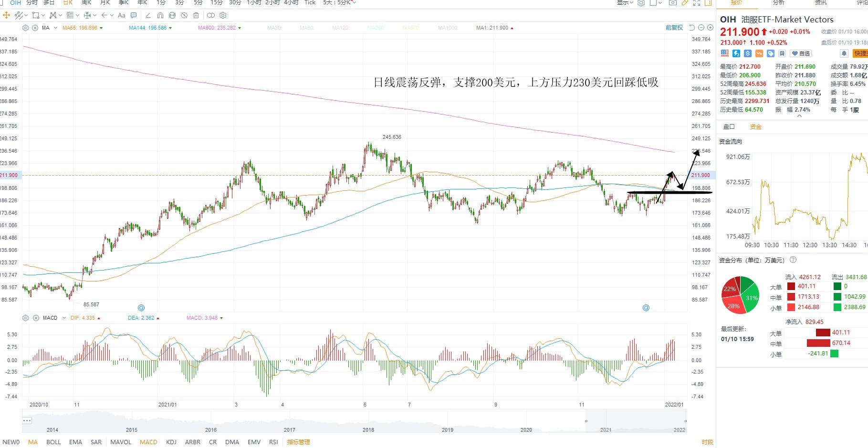Select the crosshair move cursor tool
868x448 pixels.
click(6, 15)
